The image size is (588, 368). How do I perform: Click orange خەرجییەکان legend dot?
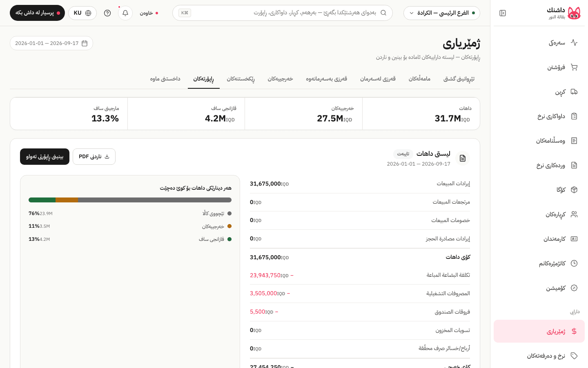(x=229, y=226)
